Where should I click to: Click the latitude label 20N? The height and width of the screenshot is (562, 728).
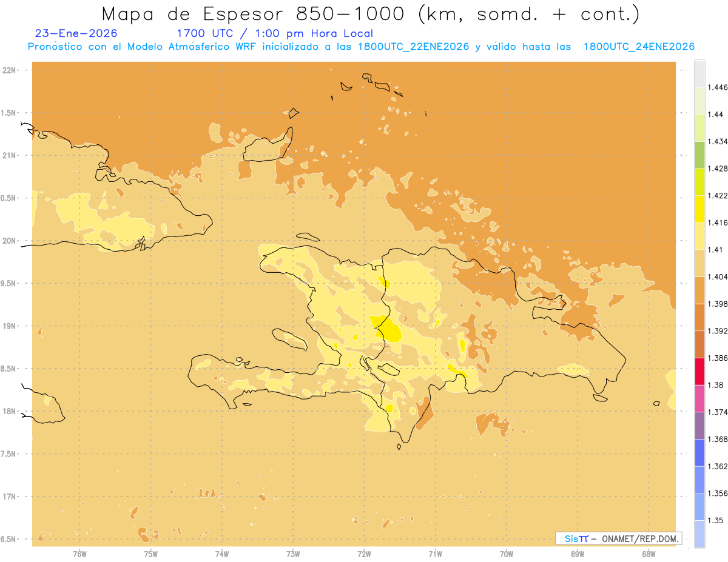point(10,241)
